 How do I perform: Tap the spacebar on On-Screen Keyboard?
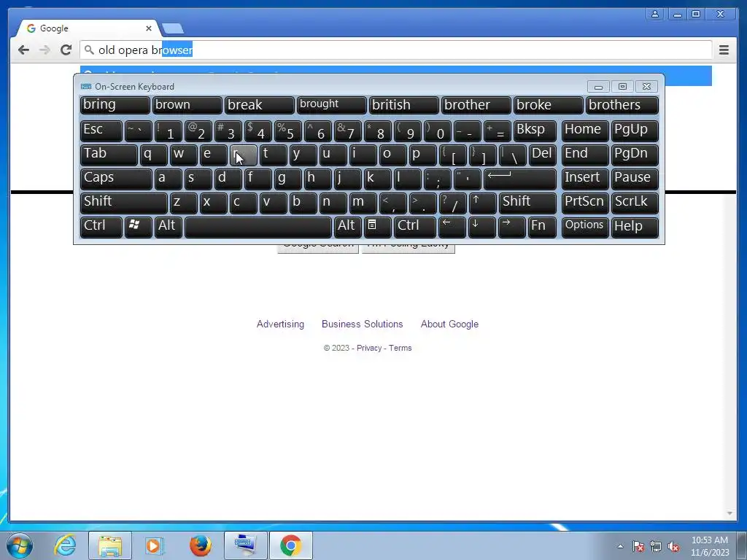[x=258, y=227]
